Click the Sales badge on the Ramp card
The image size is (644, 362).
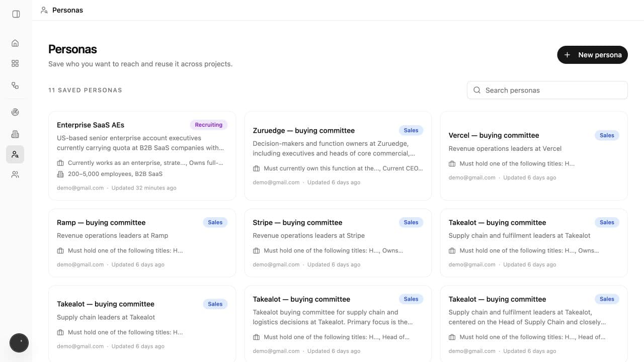(215, 222)
